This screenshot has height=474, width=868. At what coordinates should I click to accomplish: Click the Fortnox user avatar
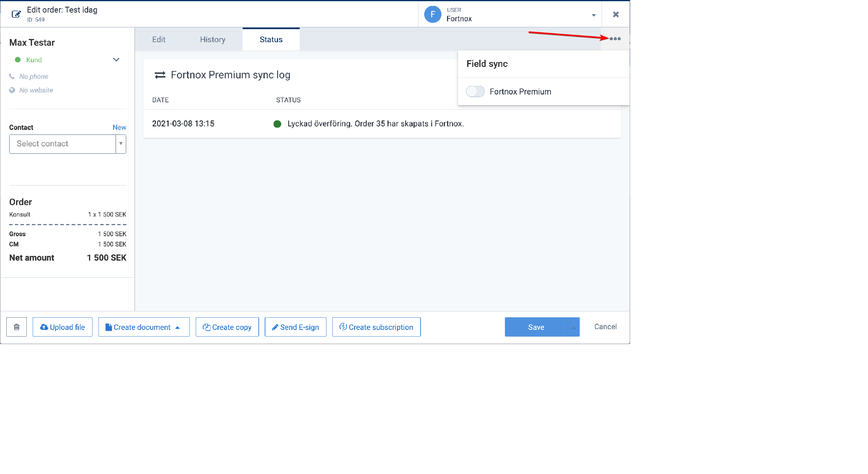(432, 15)
